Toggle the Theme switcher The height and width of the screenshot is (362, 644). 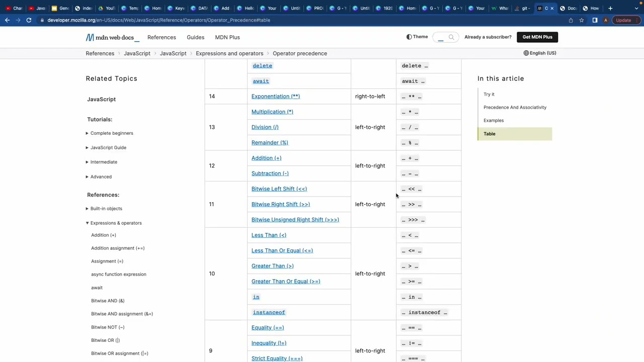coord(417,37)
